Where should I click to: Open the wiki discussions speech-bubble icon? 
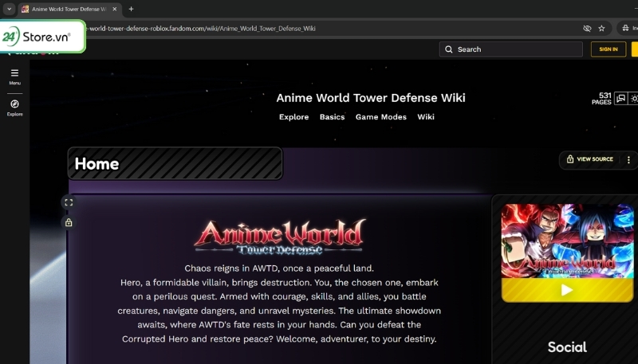pos(621,98)
